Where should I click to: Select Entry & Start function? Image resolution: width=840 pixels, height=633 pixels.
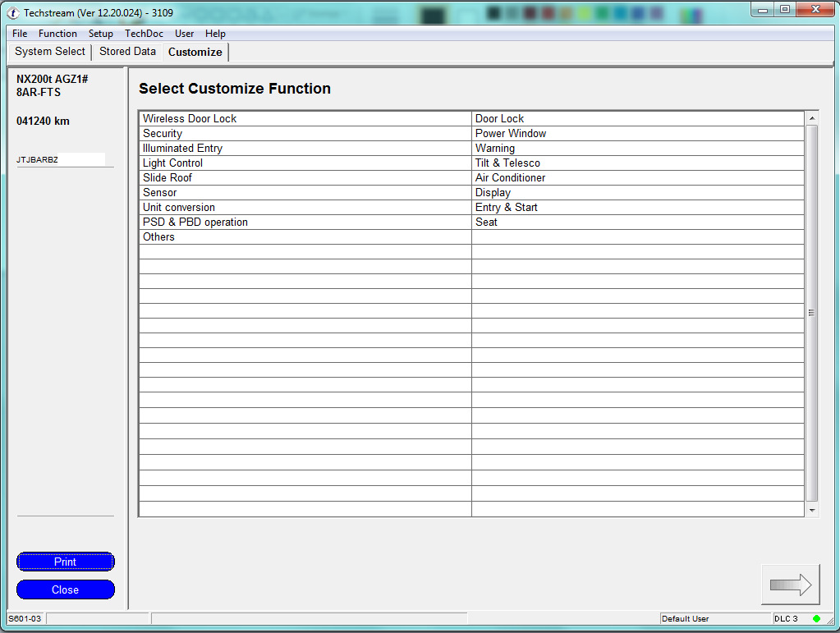coord(637,207)
